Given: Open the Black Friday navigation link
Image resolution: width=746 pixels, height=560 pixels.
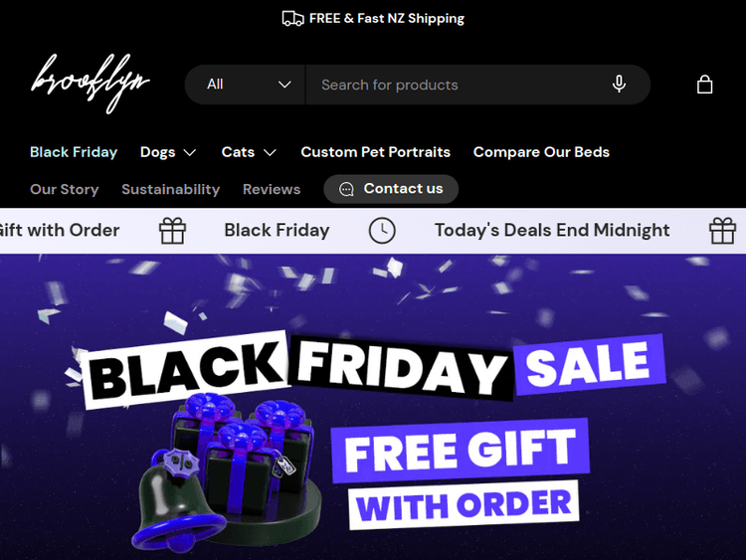Looking at the screenshot, I should pyautogui.click(x=74, y=152).
